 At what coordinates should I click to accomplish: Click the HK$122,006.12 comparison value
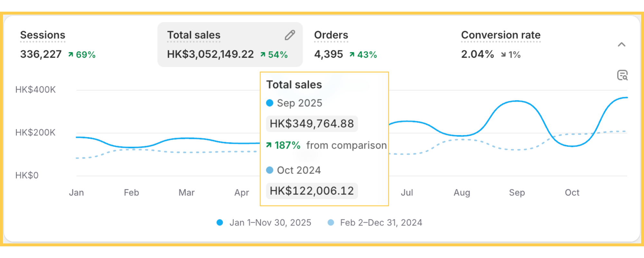click(312, 191)
